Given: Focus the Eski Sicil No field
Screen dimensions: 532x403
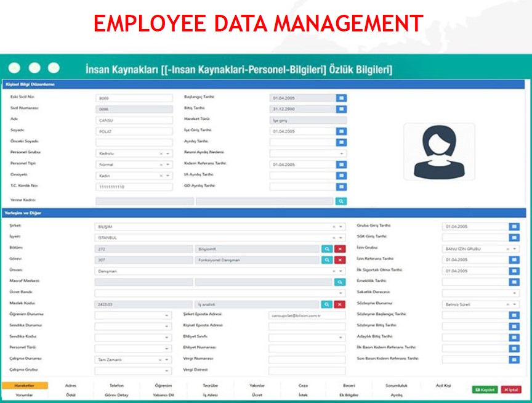Looking at the screenshot, I should point(134,98).
